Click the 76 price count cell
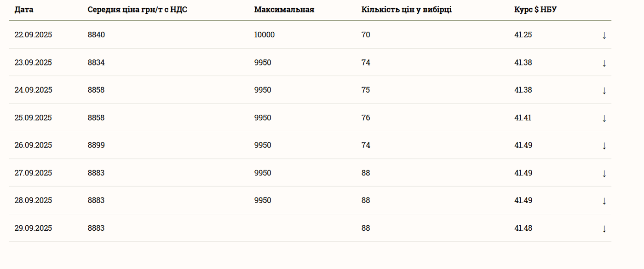Screen dimensions: 644x269 pos(366,117)
